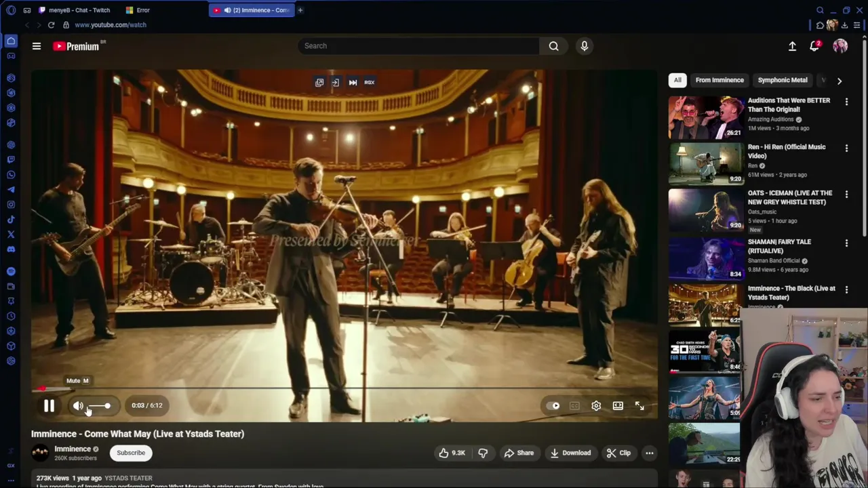Screen dimensions: 868x488
Task: Open a new browser tab with plus
Action: tap(300, 10)
